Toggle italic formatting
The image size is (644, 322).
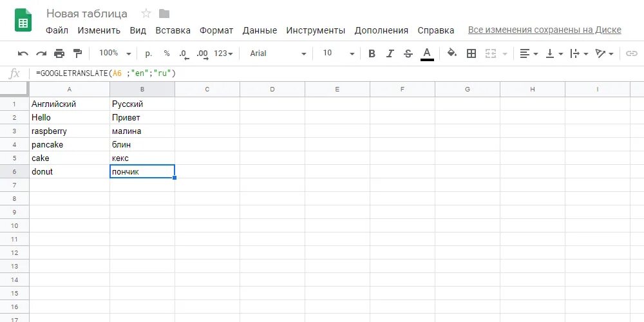[390, 53]
